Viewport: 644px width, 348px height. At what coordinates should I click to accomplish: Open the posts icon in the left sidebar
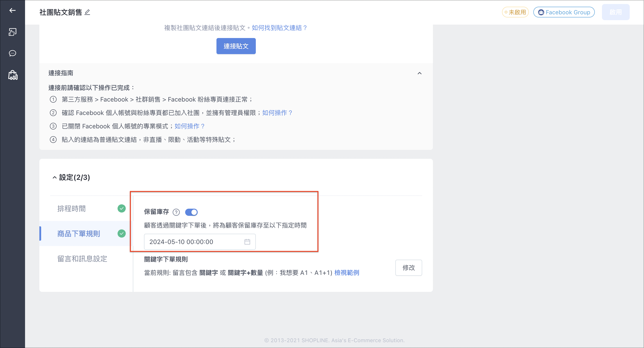coord(12,32)
